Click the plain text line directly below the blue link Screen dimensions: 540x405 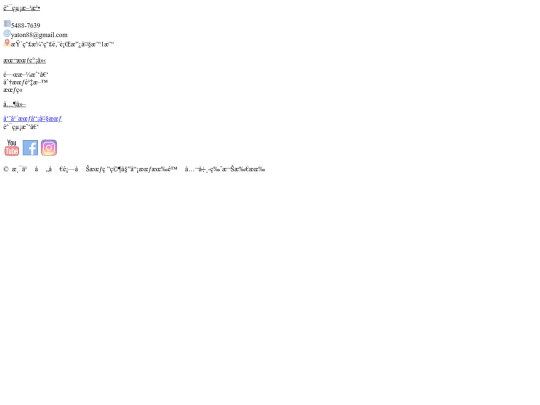21,127
